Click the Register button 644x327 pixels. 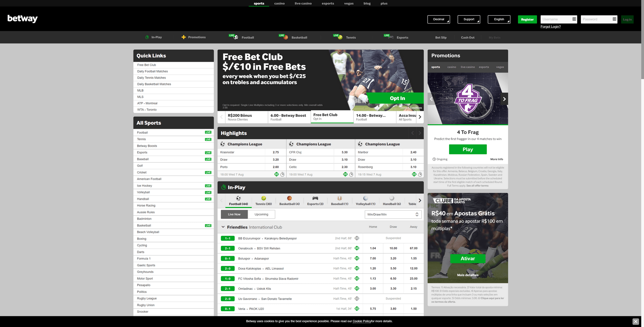pos(527,19)
